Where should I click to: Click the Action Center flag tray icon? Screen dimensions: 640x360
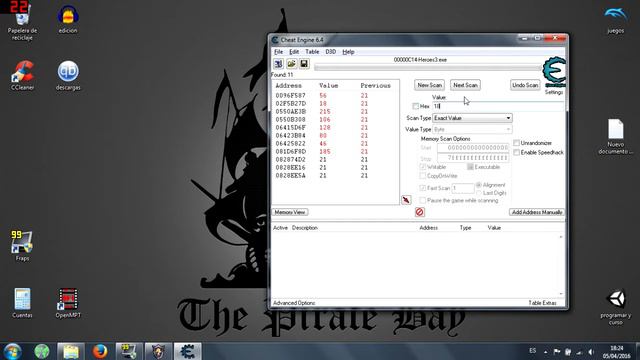point(557,352)
